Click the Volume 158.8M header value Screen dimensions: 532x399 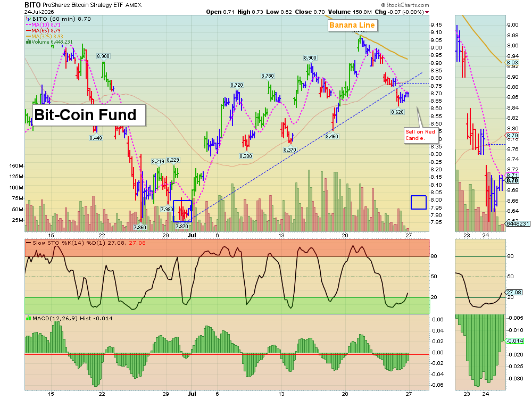[350, 12]
